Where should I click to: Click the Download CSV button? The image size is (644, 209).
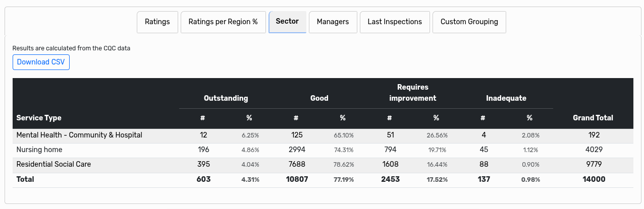tap(41, 62)
